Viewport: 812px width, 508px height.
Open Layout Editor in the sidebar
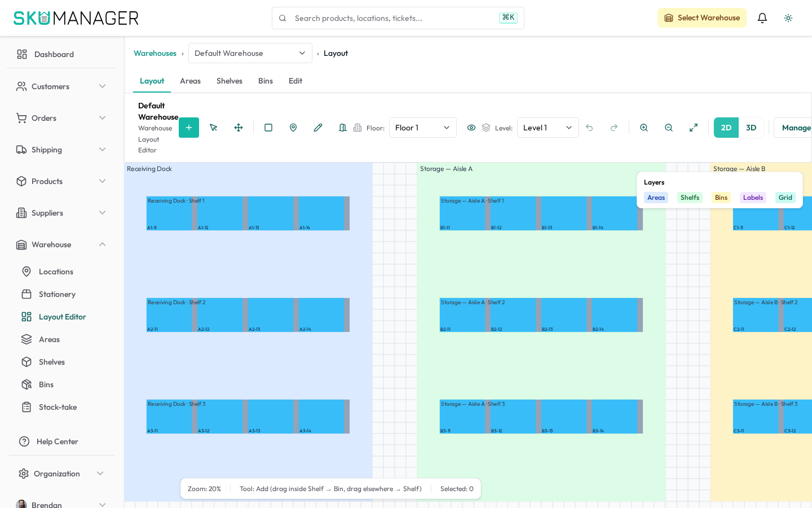[61, 317]
